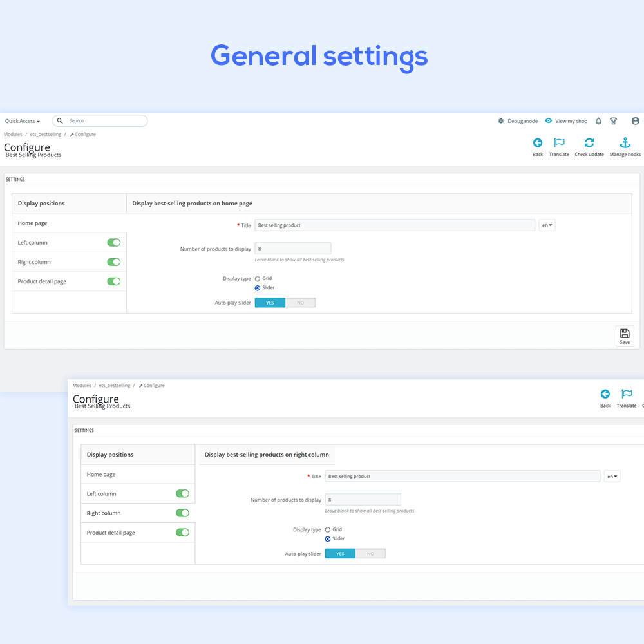This screenshot has height=644, width=644.
Task: Click the Debug mode bug icon
Action: tap(501, 121)
